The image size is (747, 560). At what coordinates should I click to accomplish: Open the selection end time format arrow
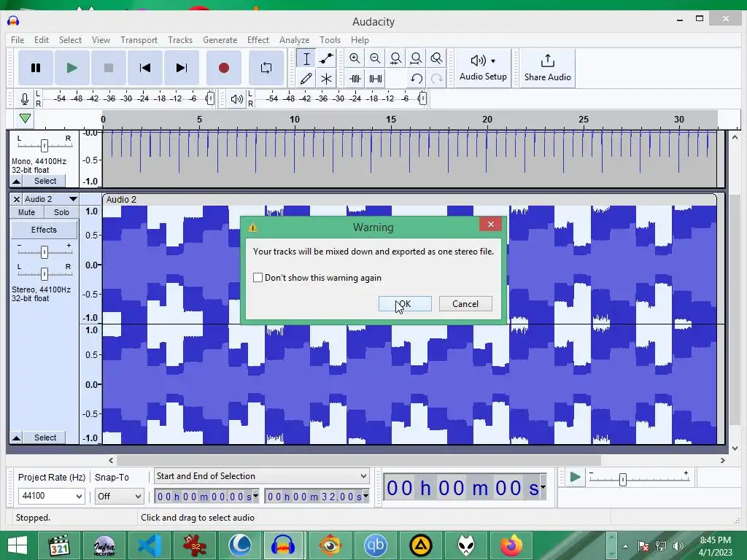click(366, 496)
